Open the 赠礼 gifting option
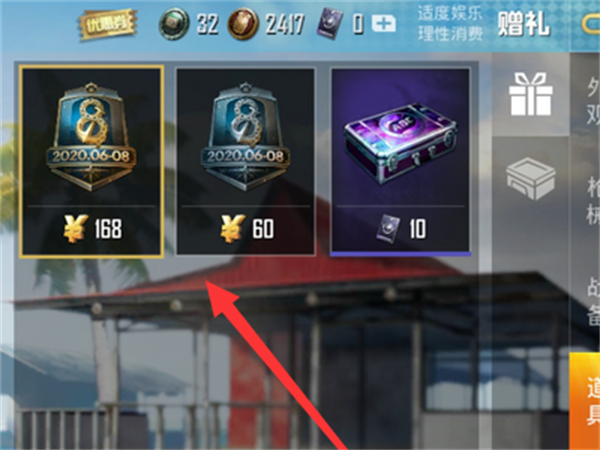This screenshot has height=450, width=600. click(523, 23)
